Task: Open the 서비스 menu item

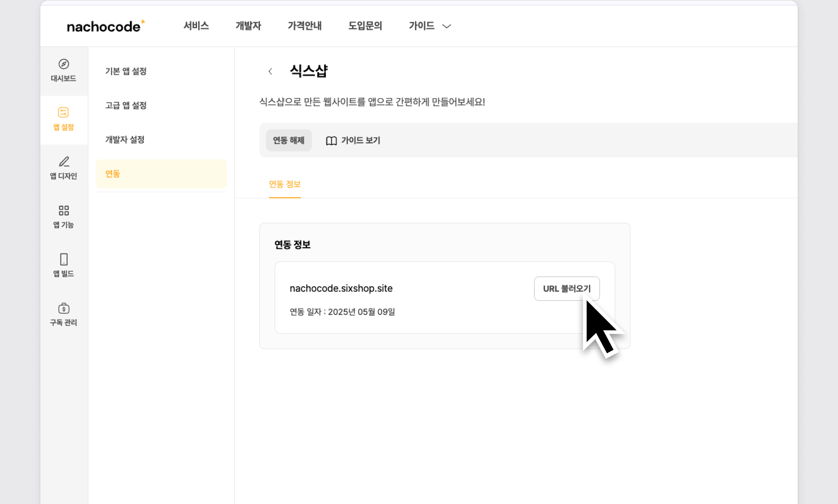Action: (196, 26)
